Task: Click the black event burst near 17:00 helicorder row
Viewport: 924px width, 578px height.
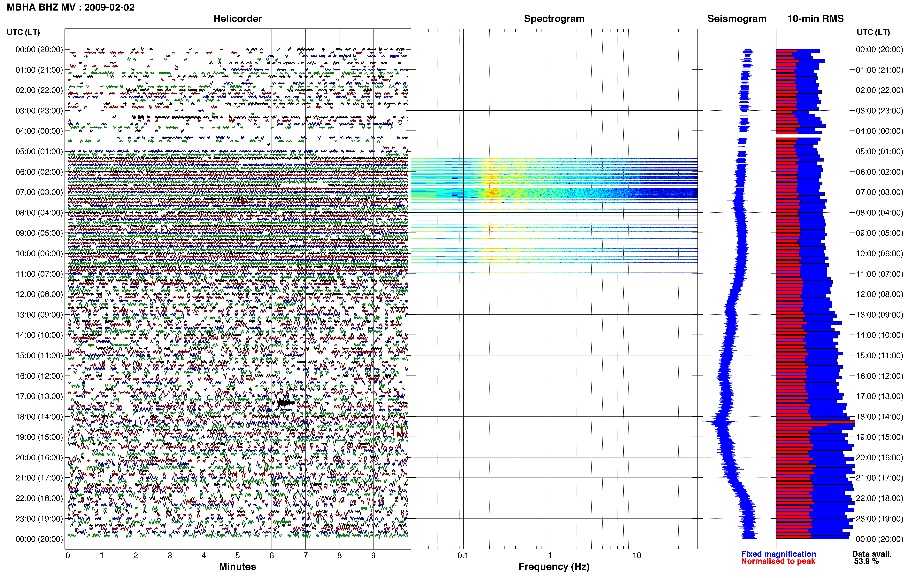Action: click(x=286, y=403)
